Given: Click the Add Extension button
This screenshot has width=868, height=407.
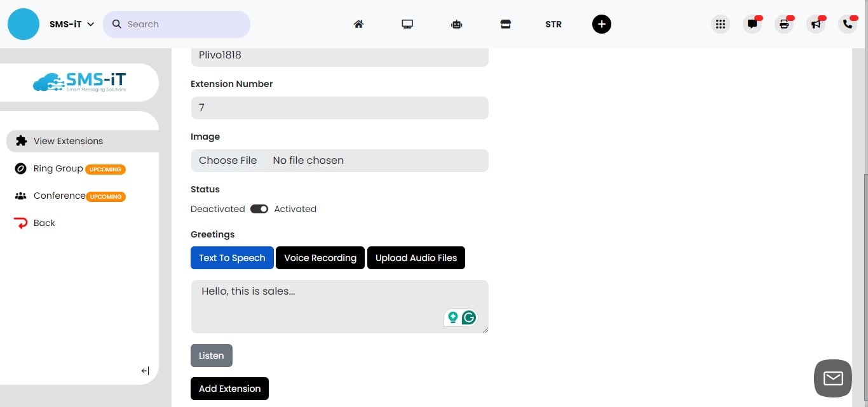Looking at the screenshot, I should 229,388.
